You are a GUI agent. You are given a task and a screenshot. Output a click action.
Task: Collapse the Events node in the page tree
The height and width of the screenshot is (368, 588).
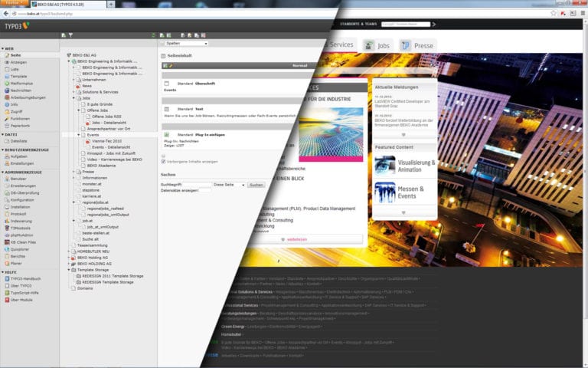(x=78, y=135)
